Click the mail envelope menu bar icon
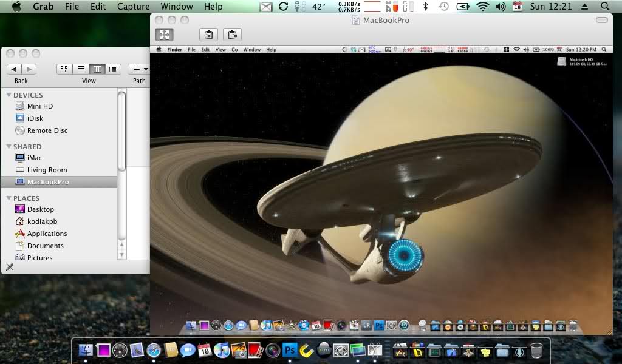 [x=266, y=6]
